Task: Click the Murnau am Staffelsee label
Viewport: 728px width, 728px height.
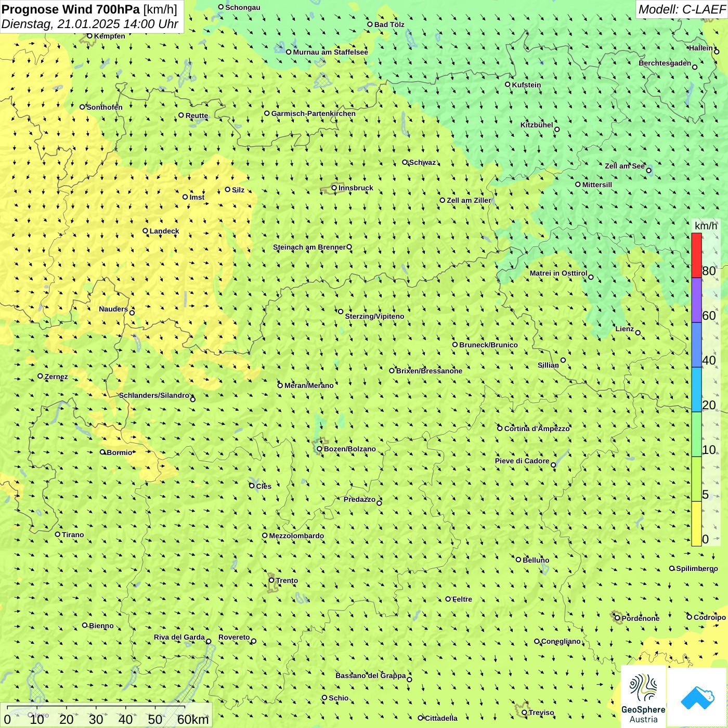Action: pos(330,52)
